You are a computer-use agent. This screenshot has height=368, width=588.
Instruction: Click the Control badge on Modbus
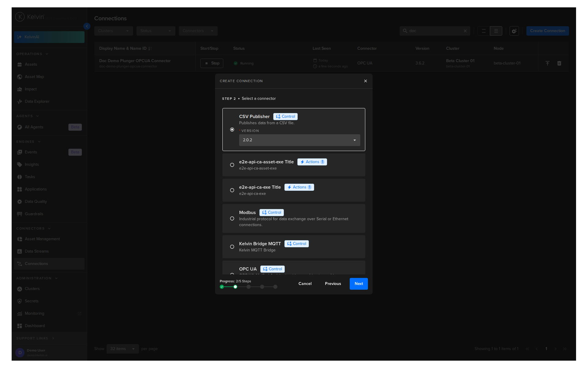(272, 213)
